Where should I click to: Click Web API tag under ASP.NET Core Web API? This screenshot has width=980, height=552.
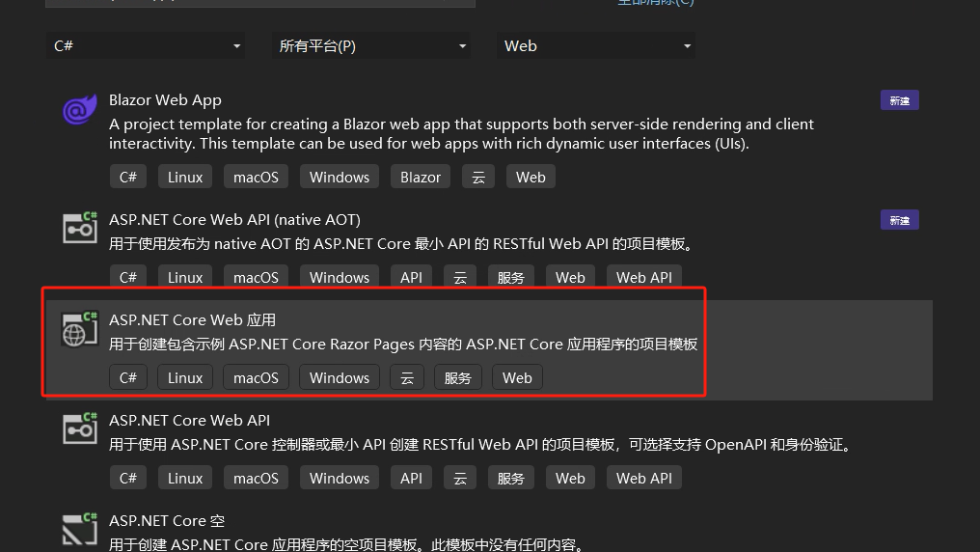[643, 478]
